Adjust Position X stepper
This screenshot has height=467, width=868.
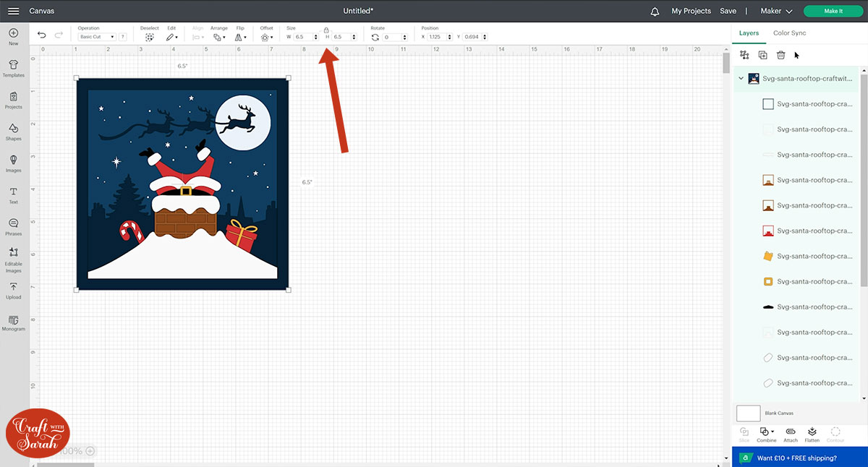tap(450, 37)
